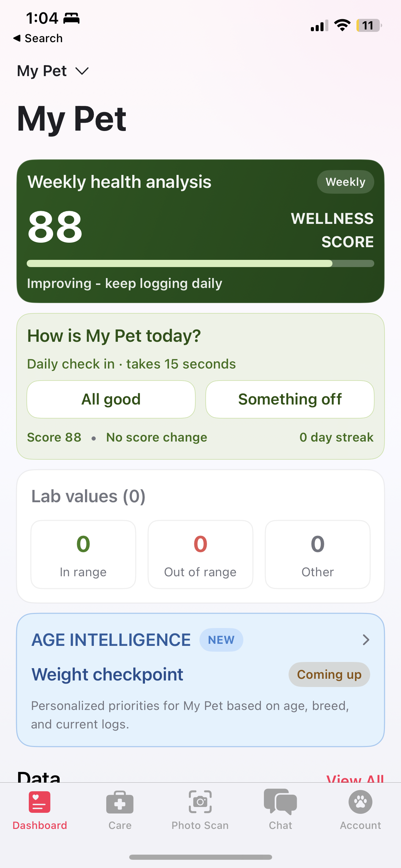Viewport: 401px width, 868px height.
Task: Tap the battery indicator in status bar
Action: pyautogui.click(x=369, y=25)
